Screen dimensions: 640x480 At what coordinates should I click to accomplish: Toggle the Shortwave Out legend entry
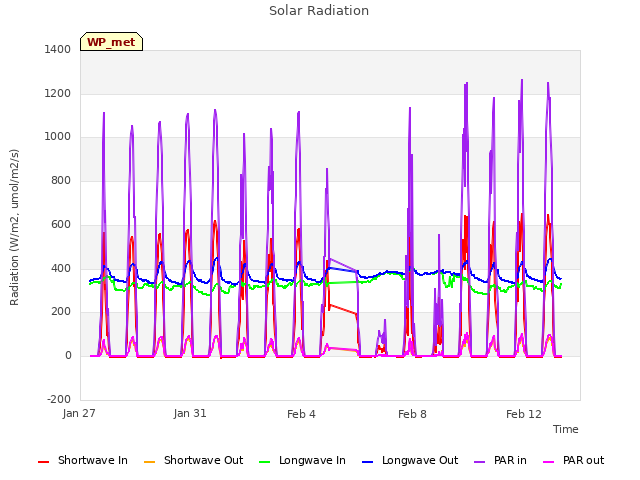pyautogui.click(x=193, y=461)
